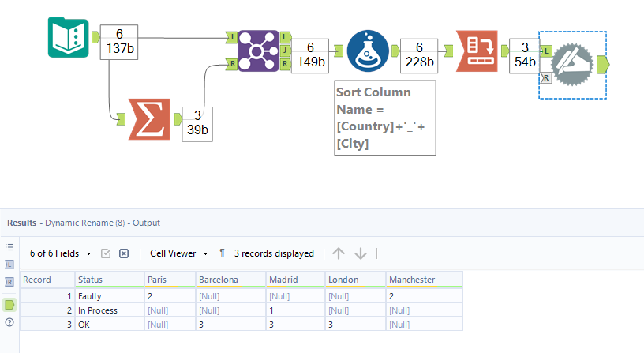Click the Cross Tab tool node
644x353 pixels.
(477, 51)
